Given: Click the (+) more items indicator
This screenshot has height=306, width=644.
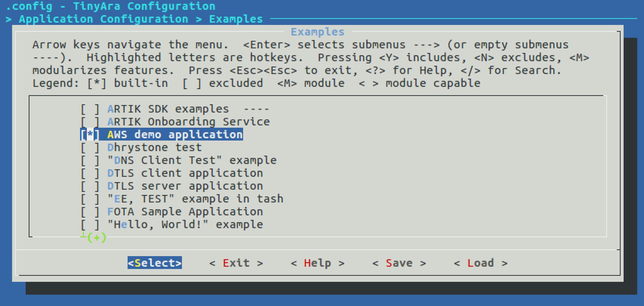Looking at the screenshot, I should point(97,238).
